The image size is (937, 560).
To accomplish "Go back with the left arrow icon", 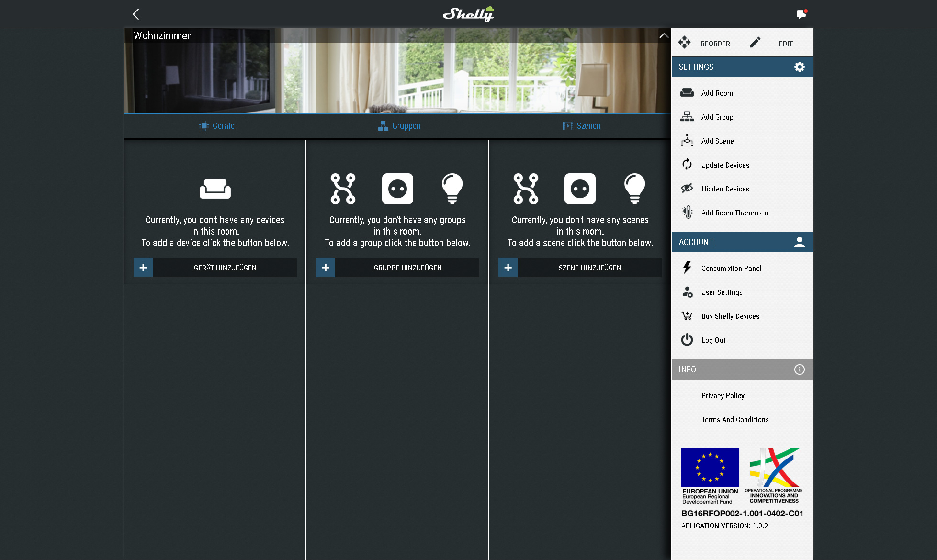I will [x=135, y=14].
